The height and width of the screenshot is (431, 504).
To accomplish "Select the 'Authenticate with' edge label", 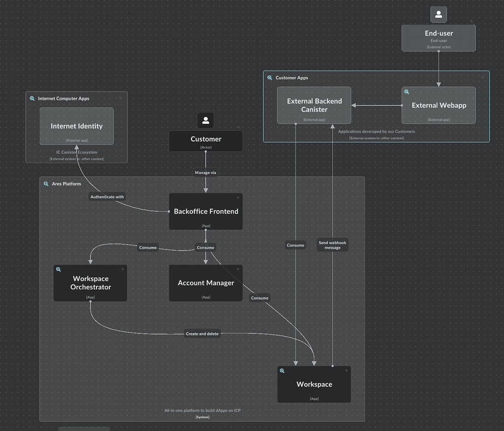I will (107, 196).
